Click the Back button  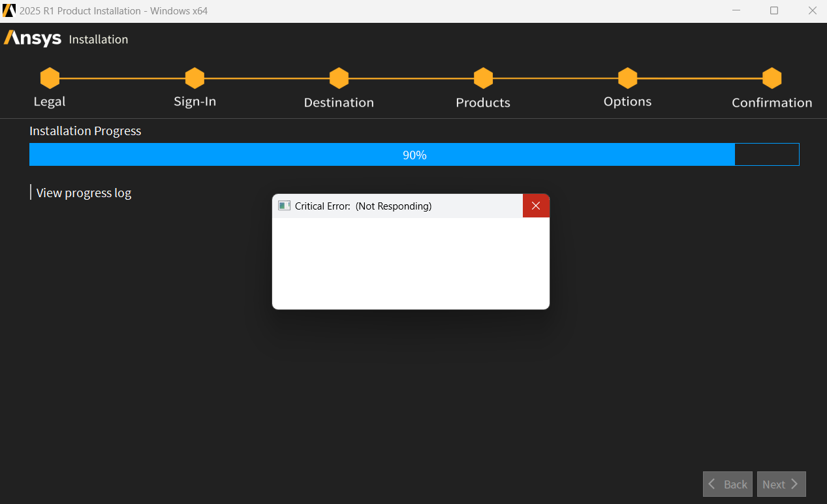pos(728,484)
